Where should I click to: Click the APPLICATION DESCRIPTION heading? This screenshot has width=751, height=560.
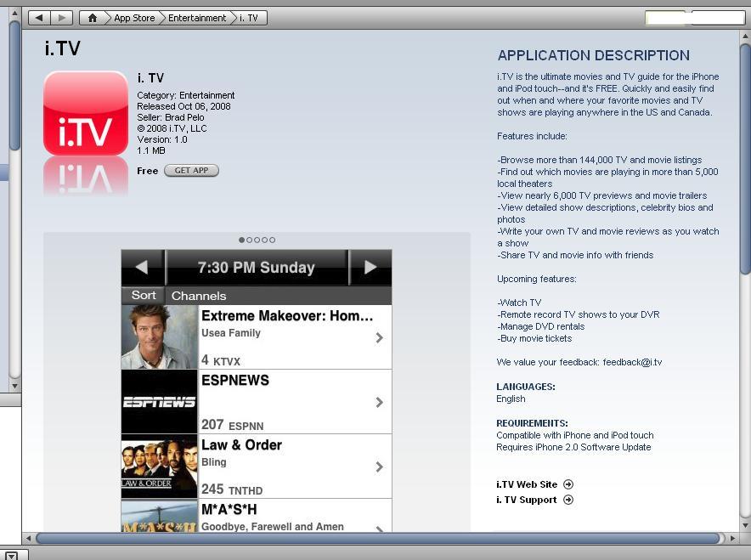pos(594,55)
